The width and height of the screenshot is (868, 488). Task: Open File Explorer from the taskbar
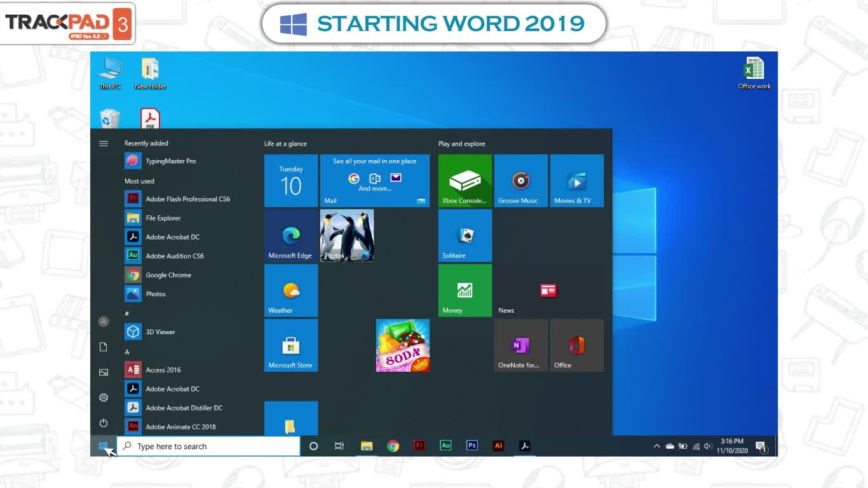coord(367,446)
